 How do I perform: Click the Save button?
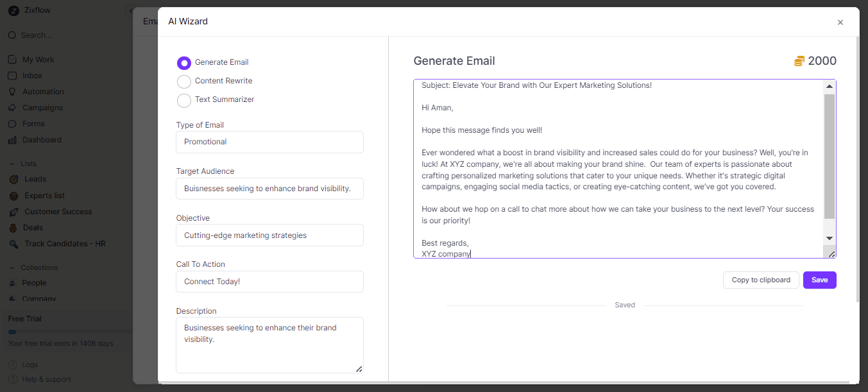(819, 280)
